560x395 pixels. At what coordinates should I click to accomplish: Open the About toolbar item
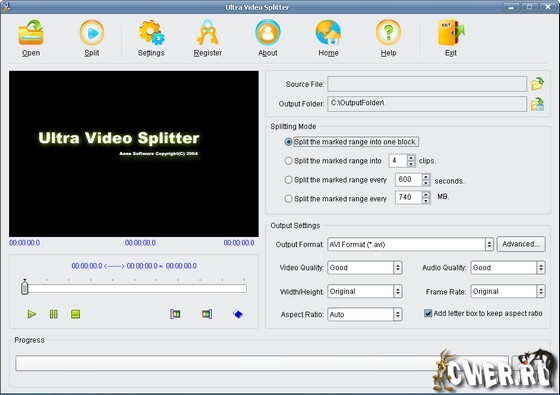coord(268,38)
